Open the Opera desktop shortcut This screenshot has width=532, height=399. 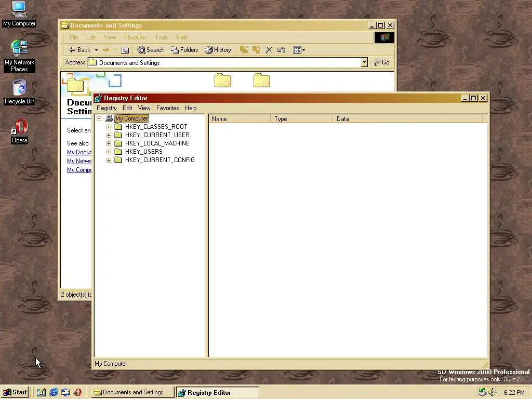(19, 131)
